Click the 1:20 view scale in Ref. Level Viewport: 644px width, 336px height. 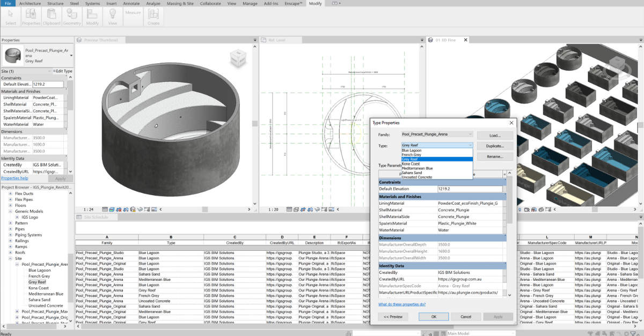click(x=273, y=210)
